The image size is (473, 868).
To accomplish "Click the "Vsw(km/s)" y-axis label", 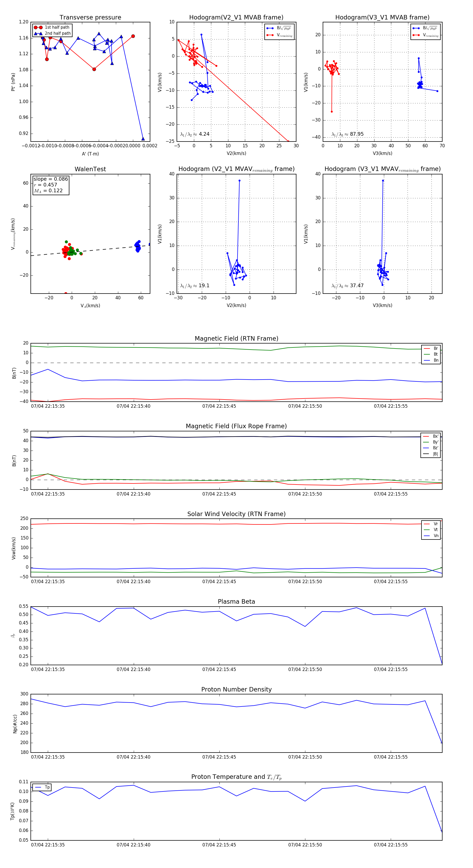I will (14, 548).
